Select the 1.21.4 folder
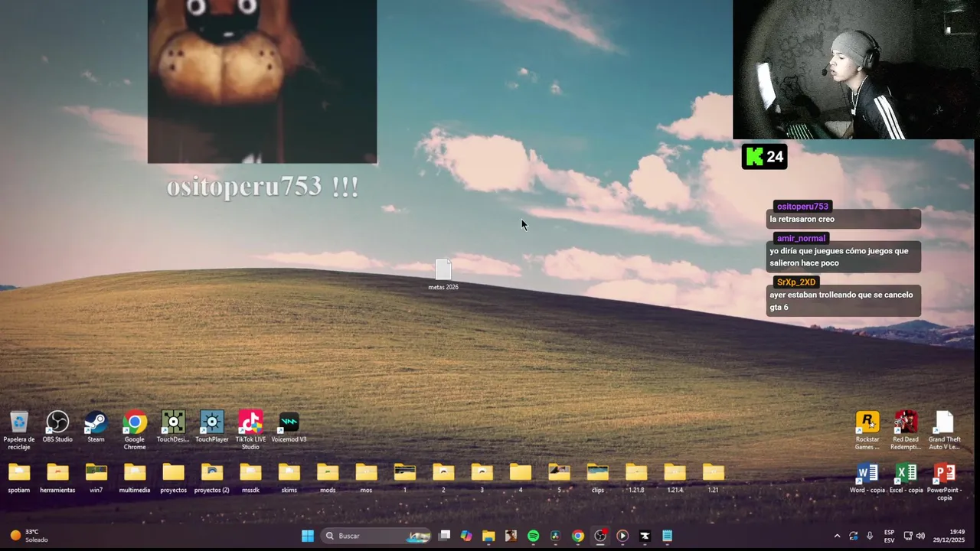 coord(675,478)
